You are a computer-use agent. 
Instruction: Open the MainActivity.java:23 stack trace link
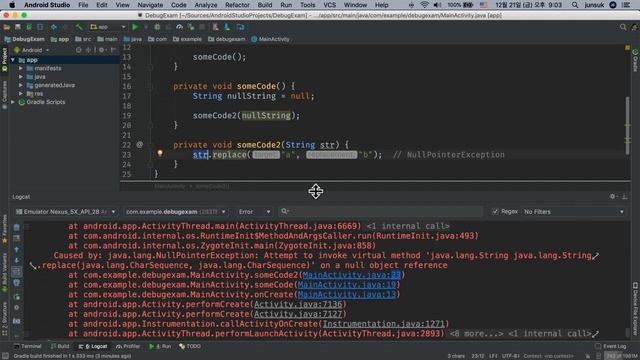click(x=352, y=275)
